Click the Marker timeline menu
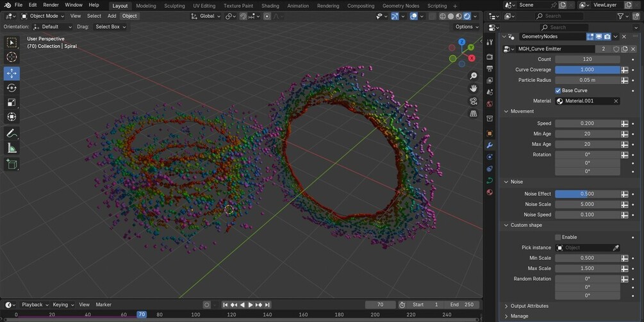The height and width of the screenshot is (322, 644). pos(104,305)
